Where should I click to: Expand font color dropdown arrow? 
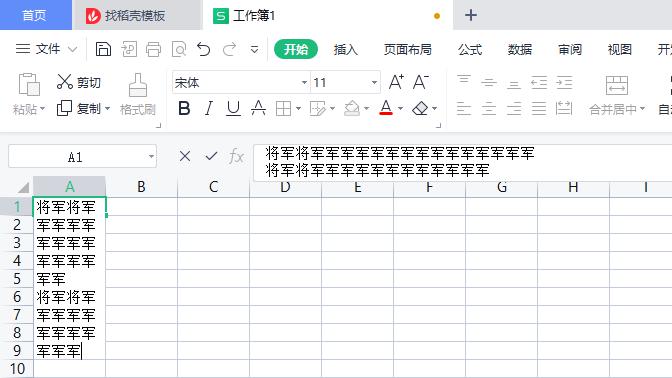click(x=400, y=109)
